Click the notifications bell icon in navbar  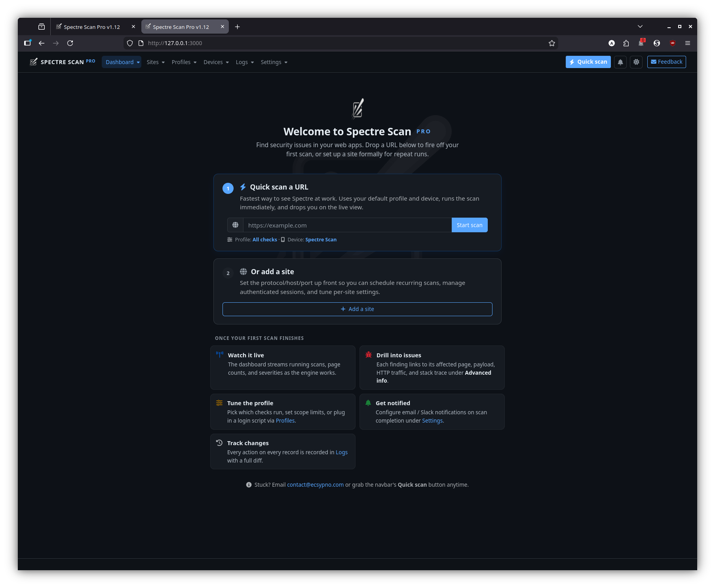620,62
